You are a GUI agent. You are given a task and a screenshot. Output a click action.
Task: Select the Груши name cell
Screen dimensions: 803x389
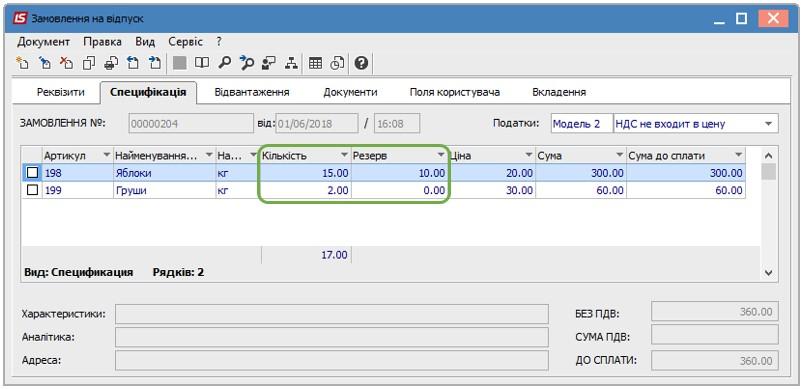pyautogui.click(x=164, y=190)
